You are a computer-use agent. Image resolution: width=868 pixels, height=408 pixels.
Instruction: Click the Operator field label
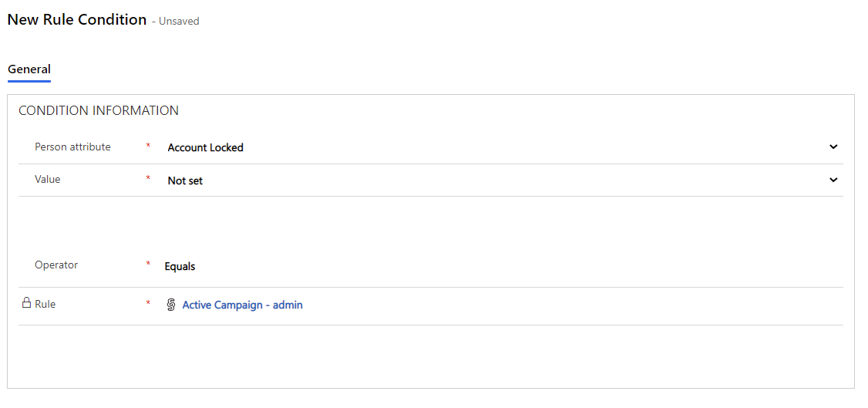56,265
